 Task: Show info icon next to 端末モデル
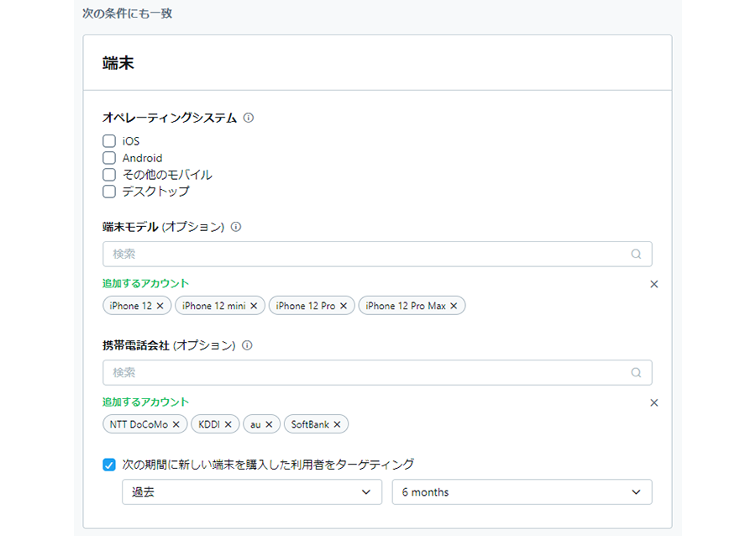pyautogui.click(x=236, y=227)
